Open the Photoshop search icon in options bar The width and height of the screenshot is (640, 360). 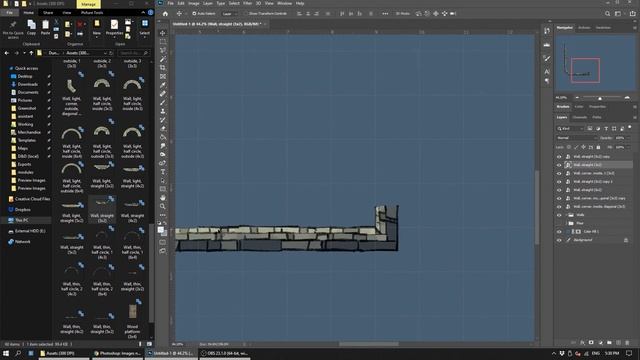pos(607,13)
